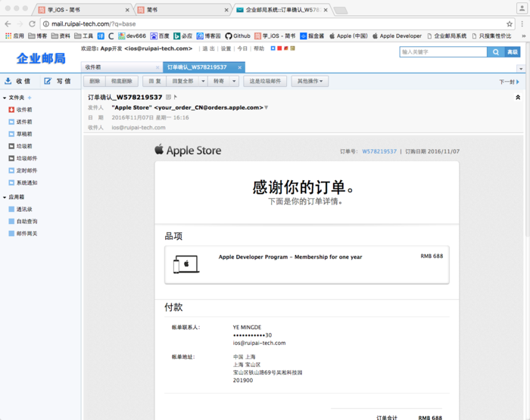
Task: Open the 必应 Bing bookmark
Action: tap(183, 36)
